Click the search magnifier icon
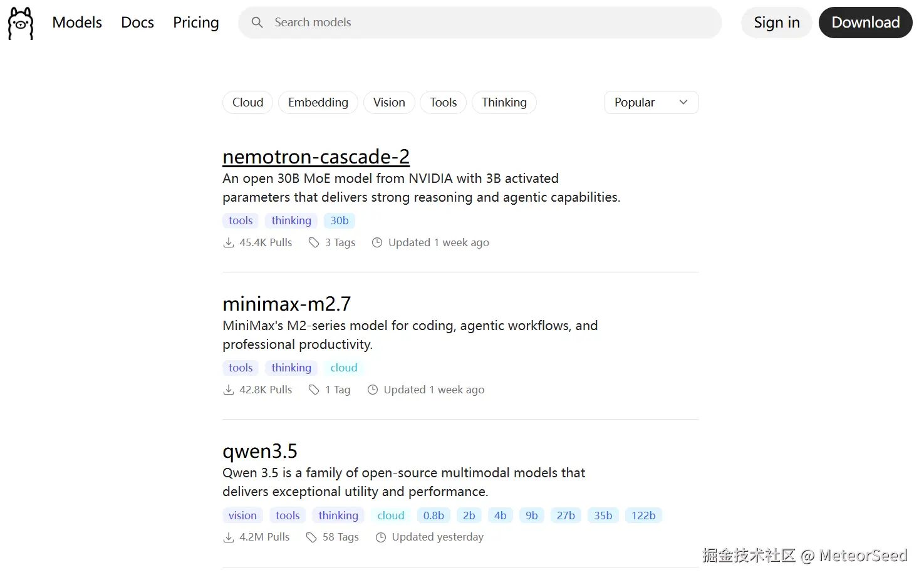 pos(257,23)
